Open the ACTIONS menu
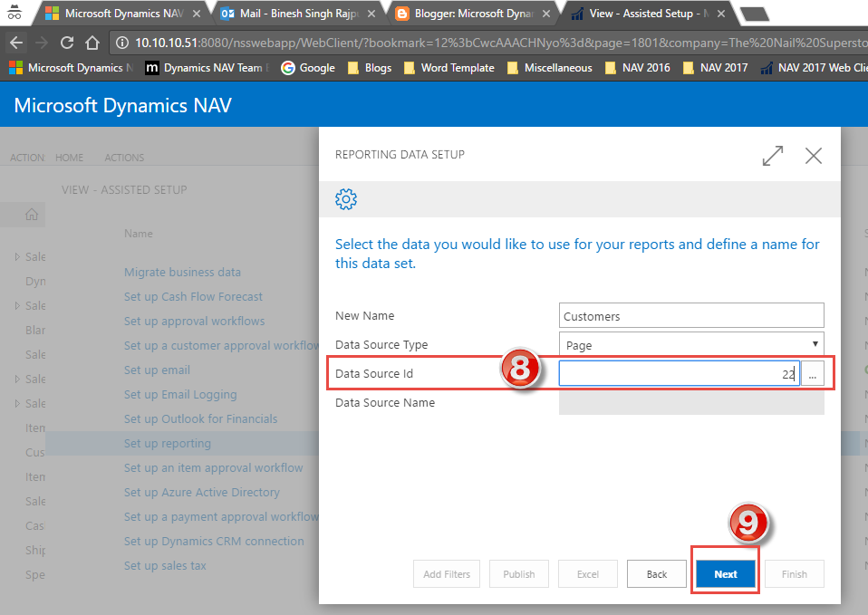Viewport: 868px width, 615px height. coord(123,158)
